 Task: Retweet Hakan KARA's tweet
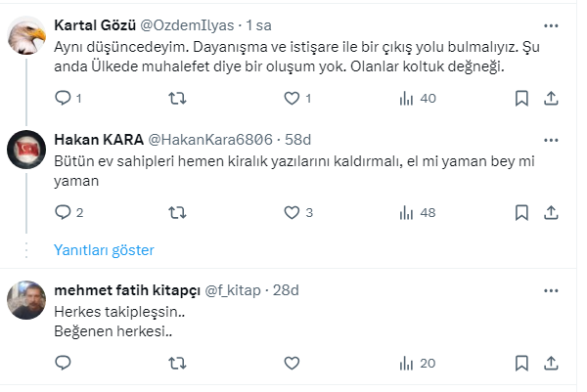(x=177, y=212)
